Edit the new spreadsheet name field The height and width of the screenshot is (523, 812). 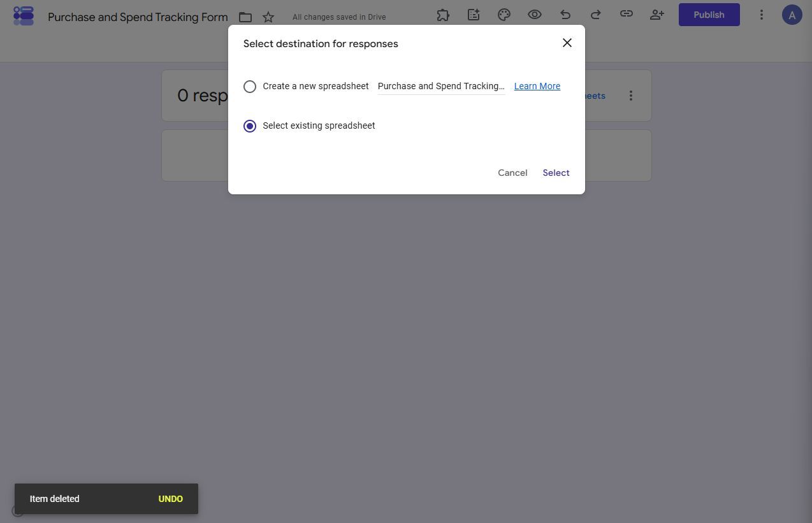441,86
